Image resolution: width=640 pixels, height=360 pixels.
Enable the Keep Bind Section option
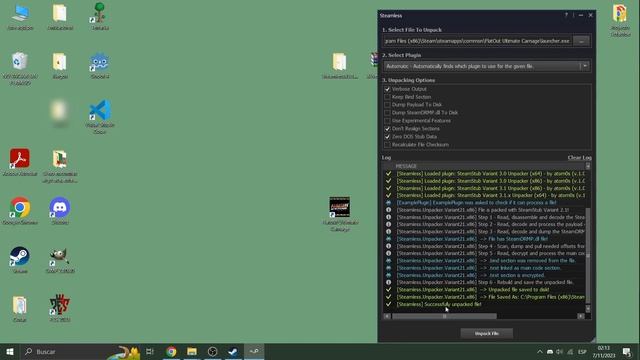pos(387,97)
